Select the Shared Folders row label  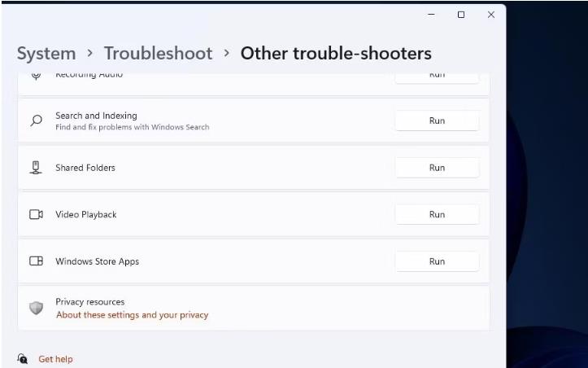point(85,168)
